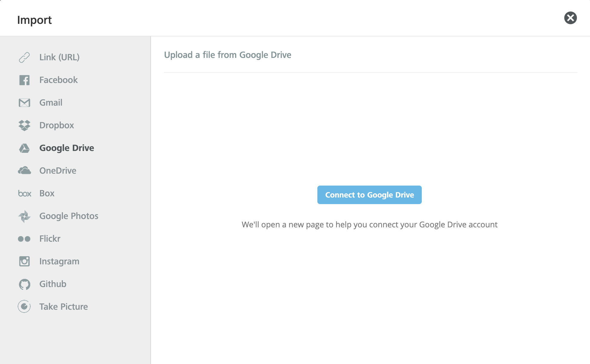Click Connect to Google Drive button
Image resolution: width=590 pixels, height=364 pixels.
tap(370, 195)
